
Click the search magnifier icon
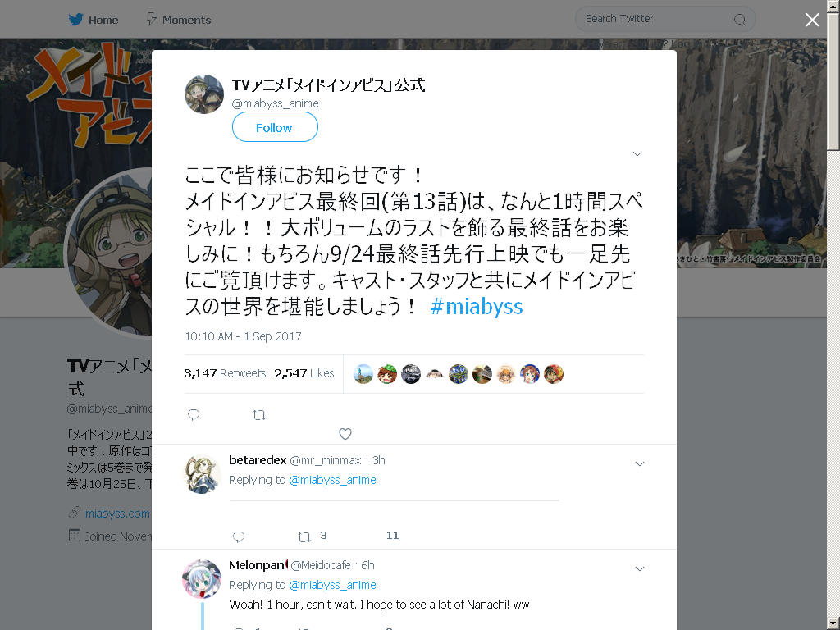point(740,20)
